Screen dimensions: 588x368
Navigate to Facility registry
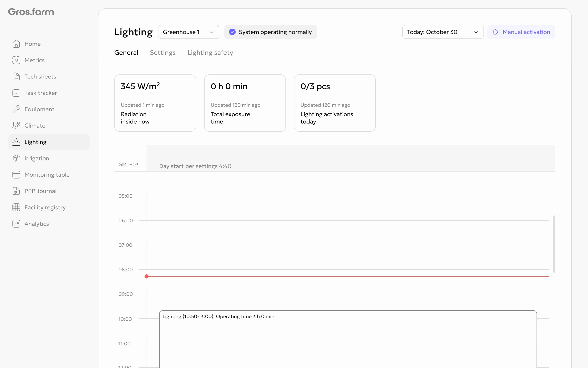click(49, 207)
